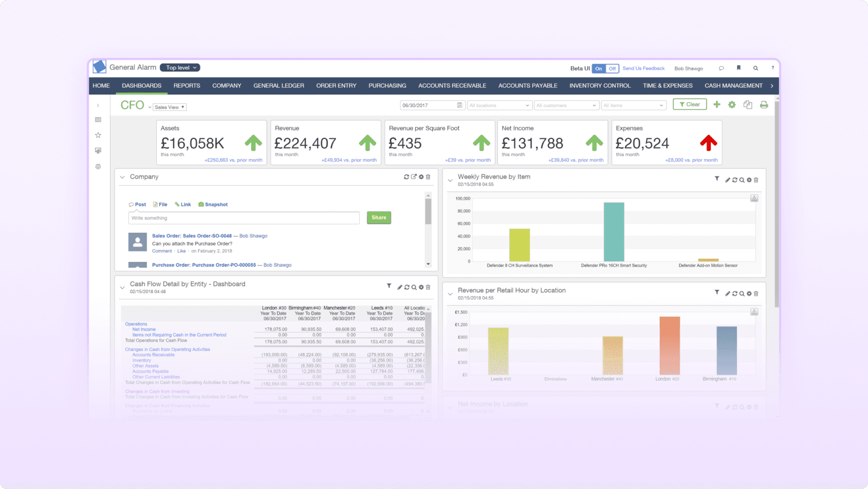Zoom the Weekly Revenue by Item panel
This screenshot has width=868, height=489.
pyautogui.click(x=742, y=180)
